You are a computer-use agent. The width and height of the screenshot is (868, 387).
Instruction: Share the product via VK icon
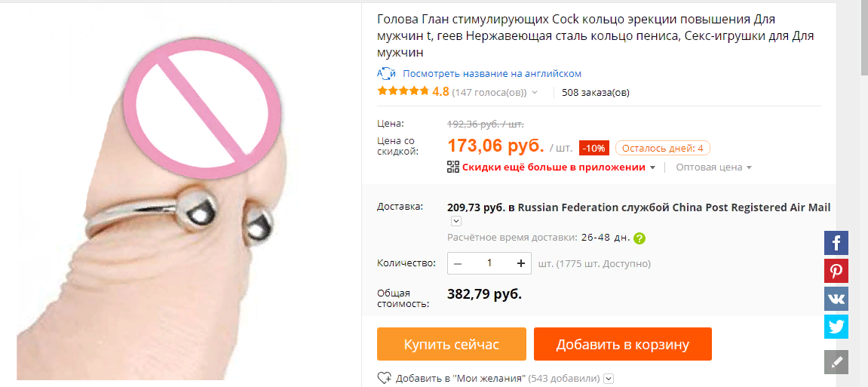(836, 299)
